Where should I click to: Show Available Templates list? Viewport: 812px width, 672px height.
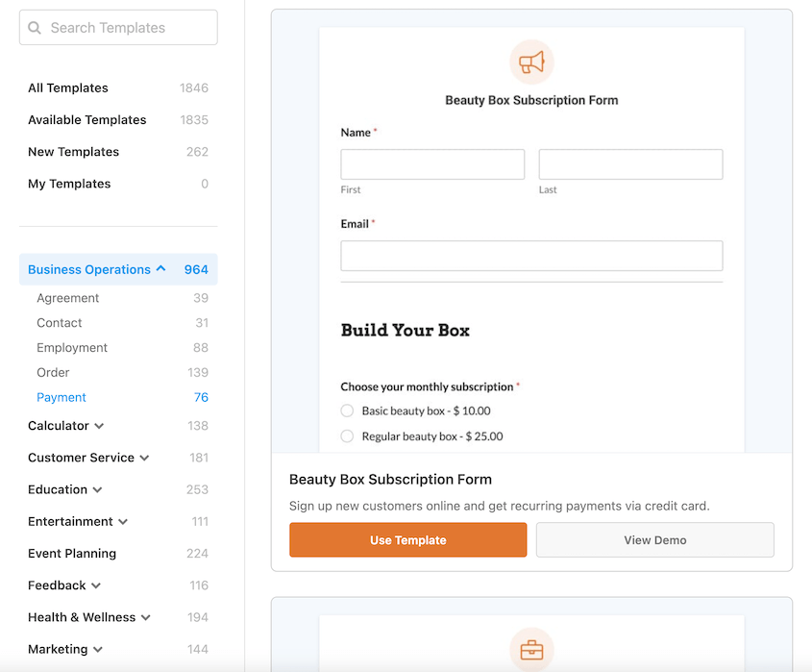[x=87, y=119]
